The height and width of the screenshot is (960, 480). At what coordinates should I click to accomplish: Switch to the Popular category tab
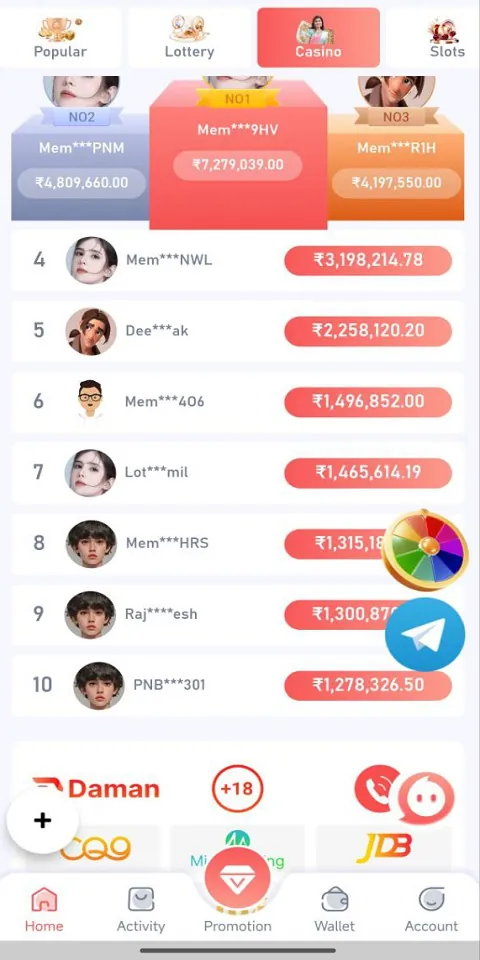[x=60, y=37]
